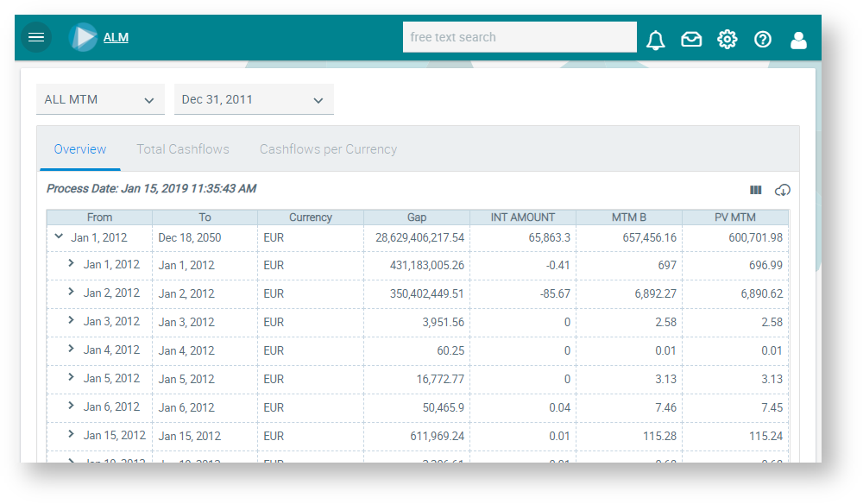Open the Dec 31, 2011 date dropdown

(x=254, y=100)
